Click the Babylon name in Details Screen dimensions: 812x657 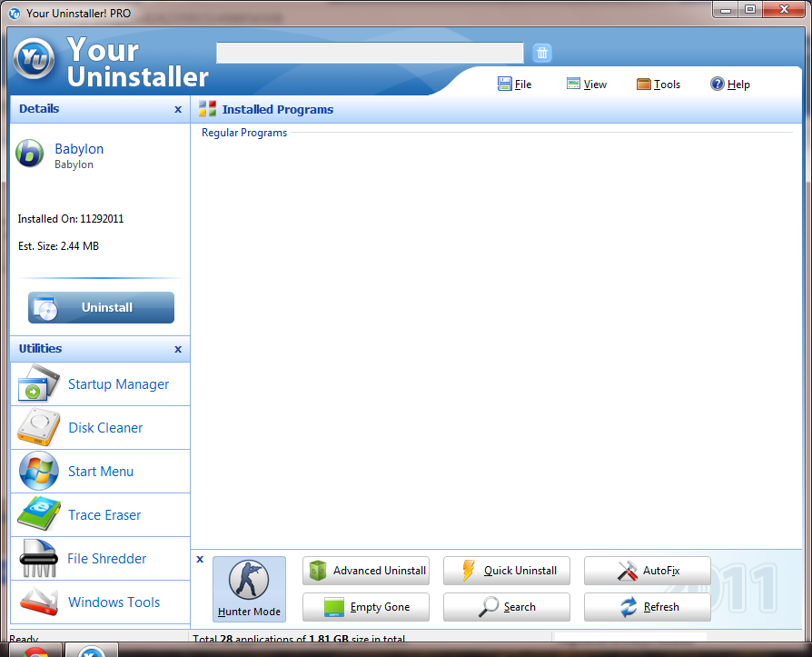pyautogui.click(x=79, y=149)
